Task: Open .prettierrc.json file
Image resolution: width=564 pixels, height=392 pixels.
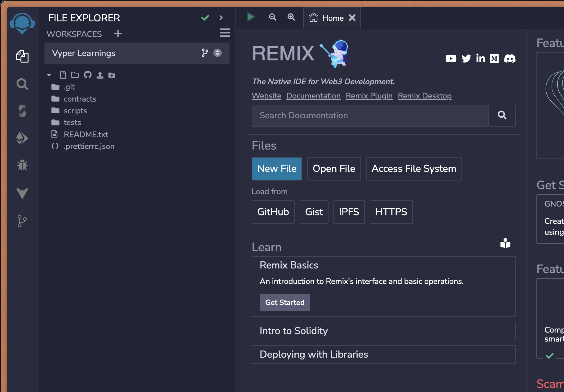Action: click(x=89, y=146)
